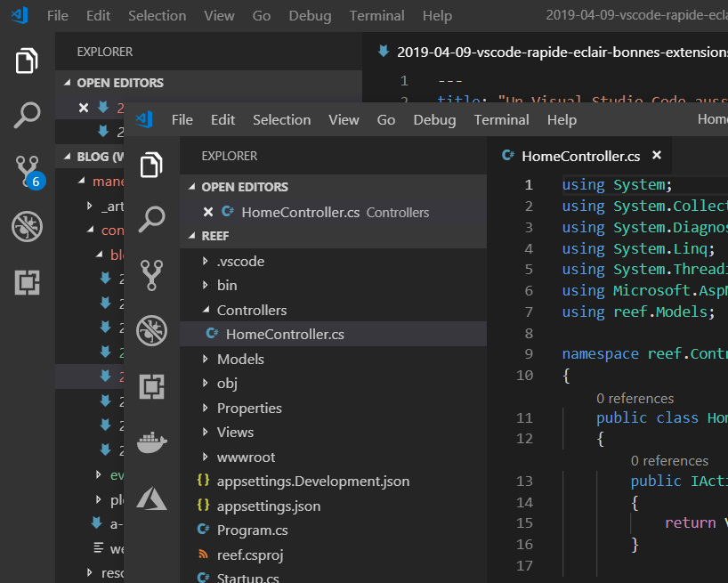Open Source Control in front window activity bar
728x583 pixels.
coord(151,275)
